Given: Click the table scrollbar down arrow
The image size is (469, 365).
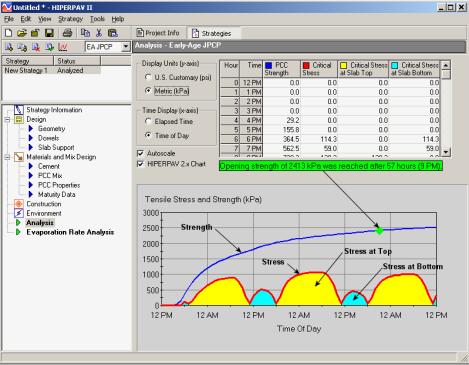Looking at the screenshot, I should click(x=446, y=152).
